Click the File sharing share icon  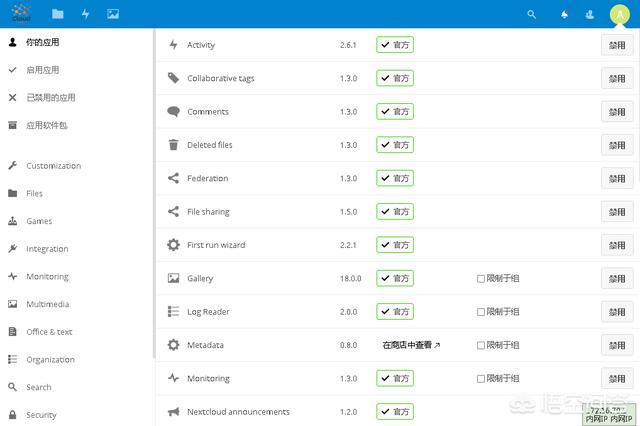173,211
